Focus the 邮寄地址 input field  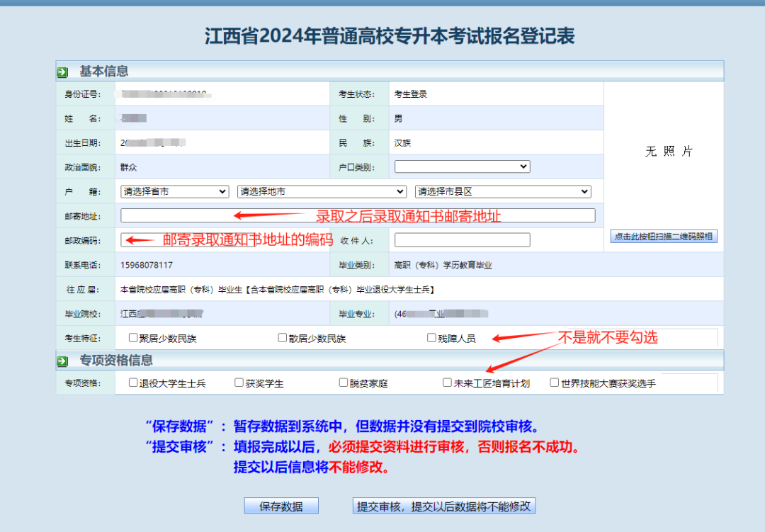click(358, 216)
